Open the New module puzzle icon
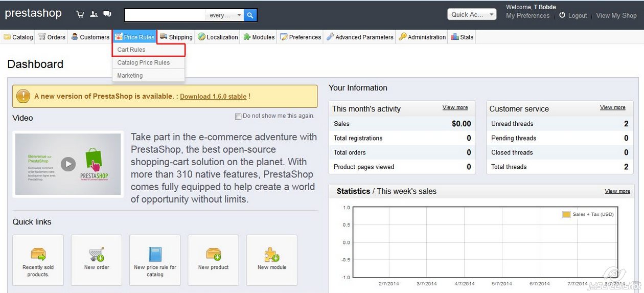Screen dimensions: 644x293 271,254
